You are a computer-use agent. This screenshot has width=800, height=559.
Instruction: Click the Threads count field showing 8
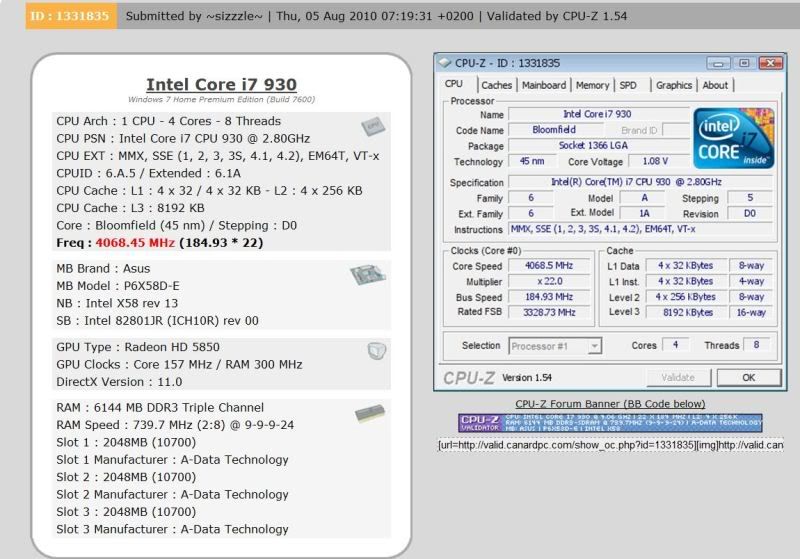coord(757,345)
